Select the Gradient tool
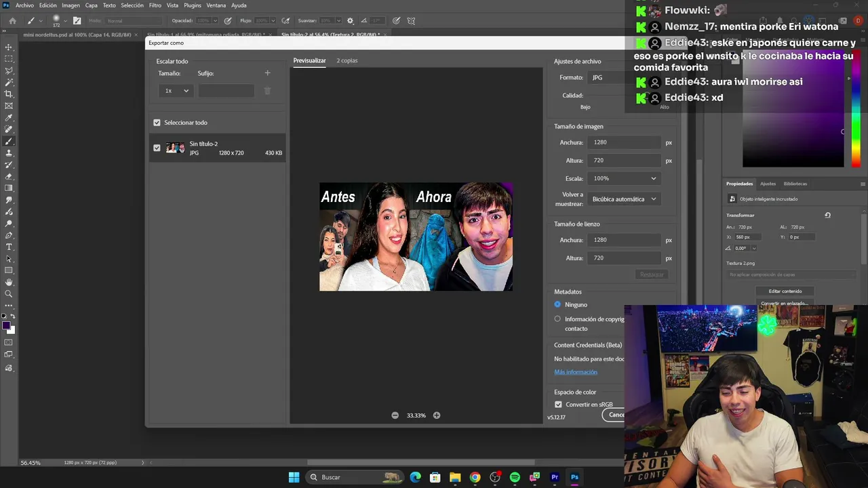868x488 pixels. [9, 188]
